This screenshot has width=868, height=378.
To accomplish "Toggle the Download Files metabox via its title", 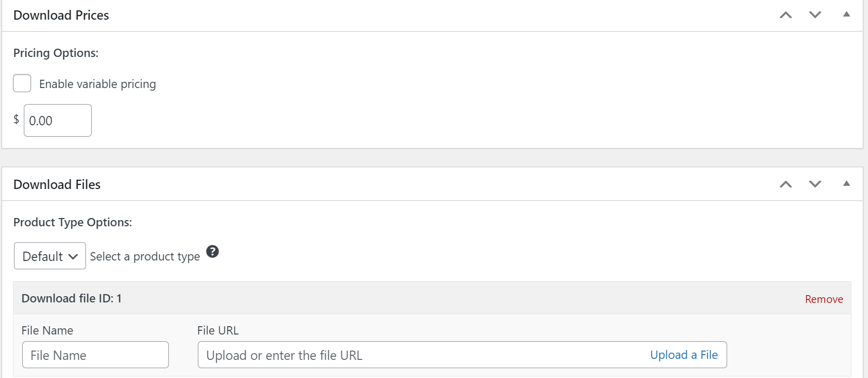I will tap(57, 184).
